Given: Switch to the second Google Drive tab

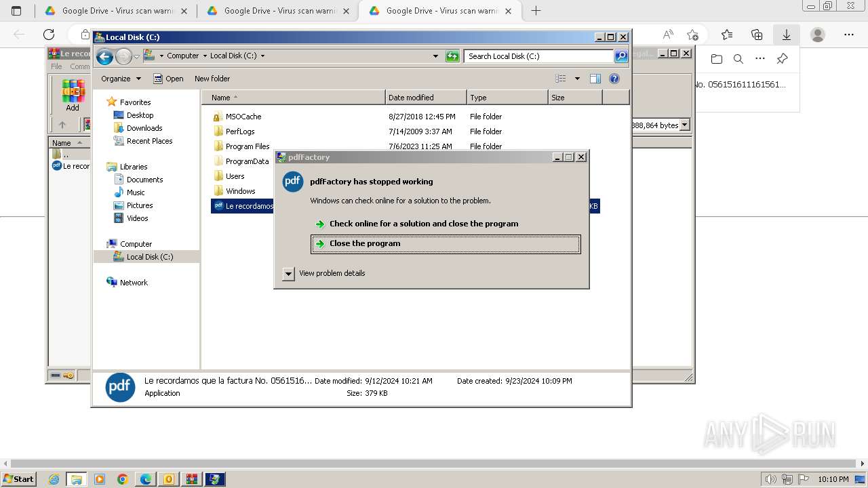Looking at the screenshot, I should [277, 11].
